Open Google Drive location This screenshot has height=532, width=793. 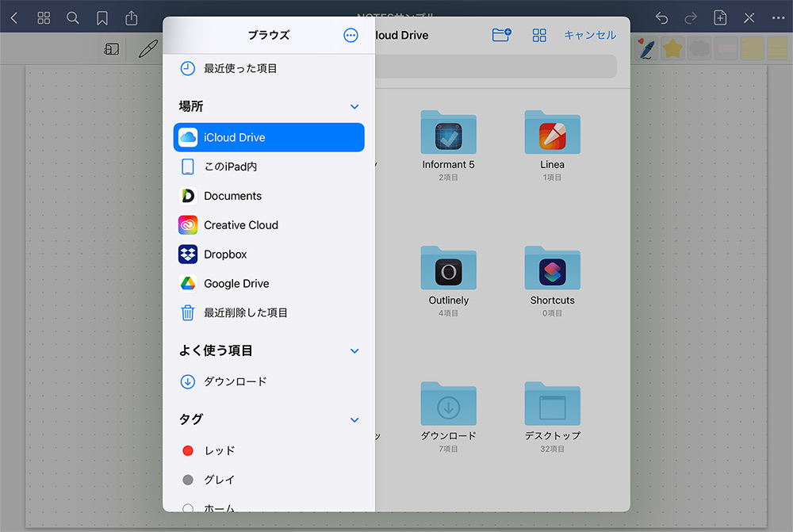tap(269, 284)
